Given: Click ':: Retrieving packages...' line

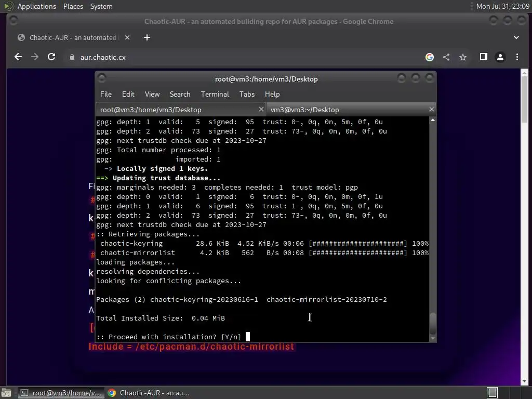Looking at the screenshot, I should pos(148,234).
